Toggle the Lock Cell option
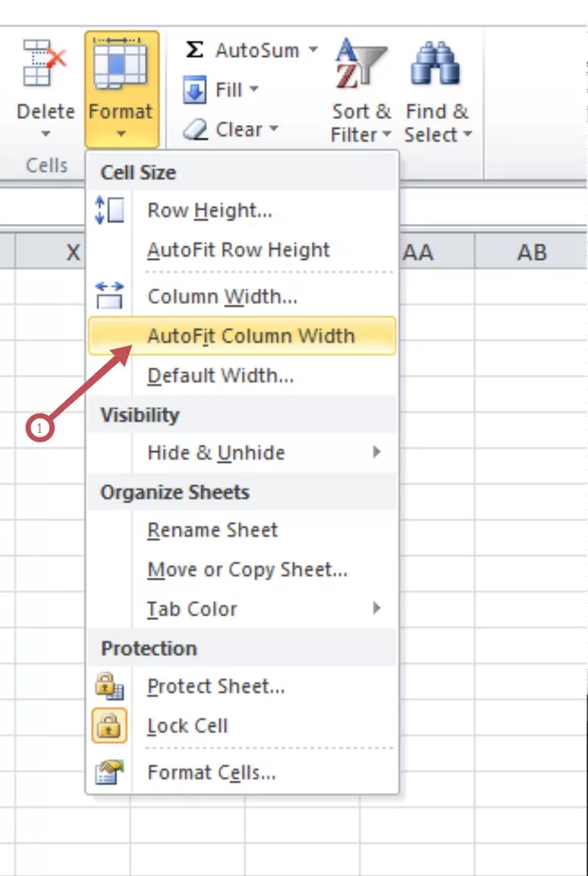The image size is (588, 876). [188, 726]
